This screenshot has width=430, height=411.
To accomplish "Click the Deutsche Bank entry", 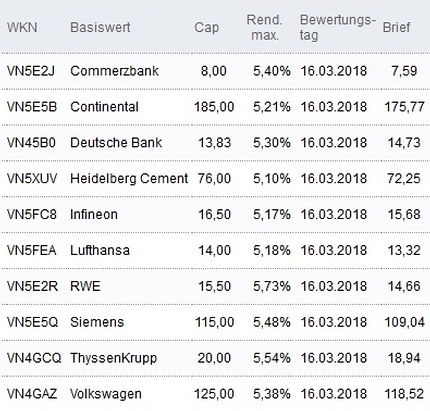I will [116, 143].
